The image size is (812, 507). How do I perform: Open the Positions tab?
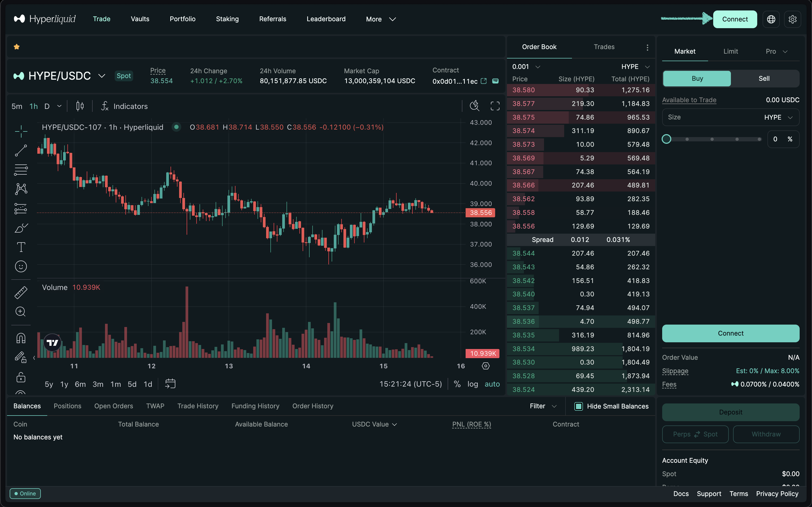67,406
